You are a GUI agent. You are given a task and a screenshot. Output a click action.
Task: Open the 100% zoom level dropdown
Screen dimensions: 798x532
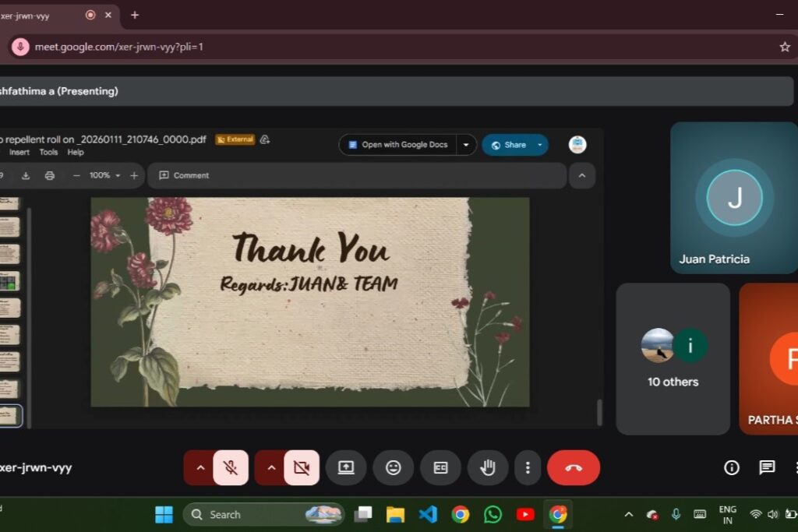104,175
